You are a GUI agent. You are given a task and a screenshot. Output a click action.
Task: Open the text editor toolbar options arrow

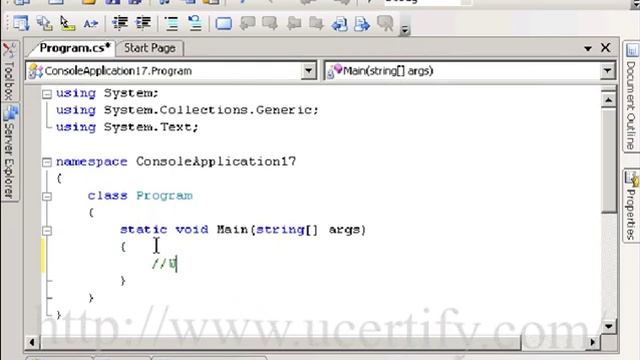pyautogui.click(x=404, y=29)
